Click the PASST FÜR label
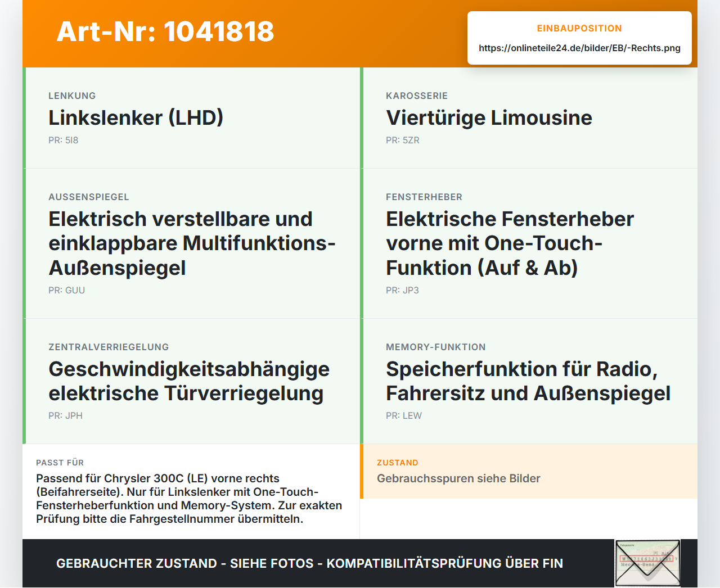 (60, 463)
